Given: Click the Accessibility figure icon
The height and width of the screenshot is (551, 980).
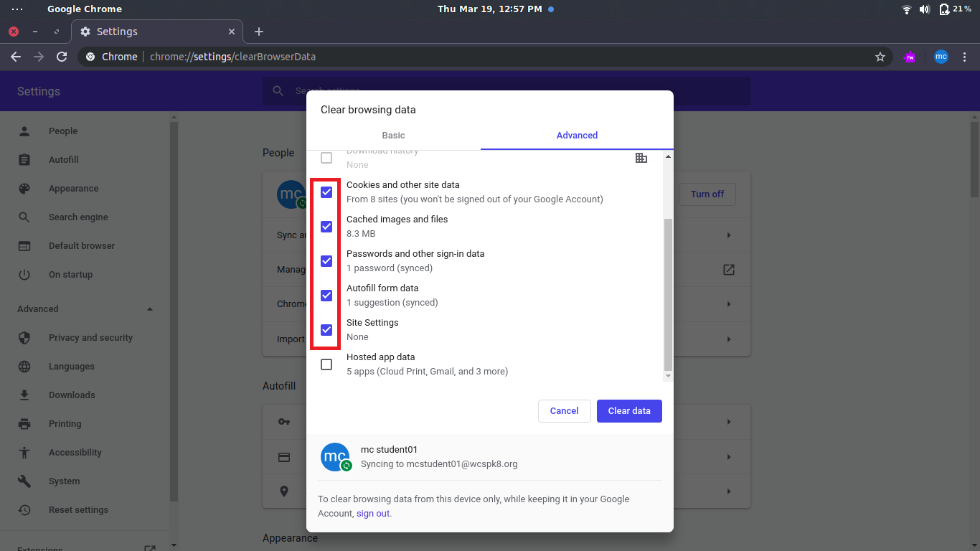Looking at the screenshot, I should point(24,453).
